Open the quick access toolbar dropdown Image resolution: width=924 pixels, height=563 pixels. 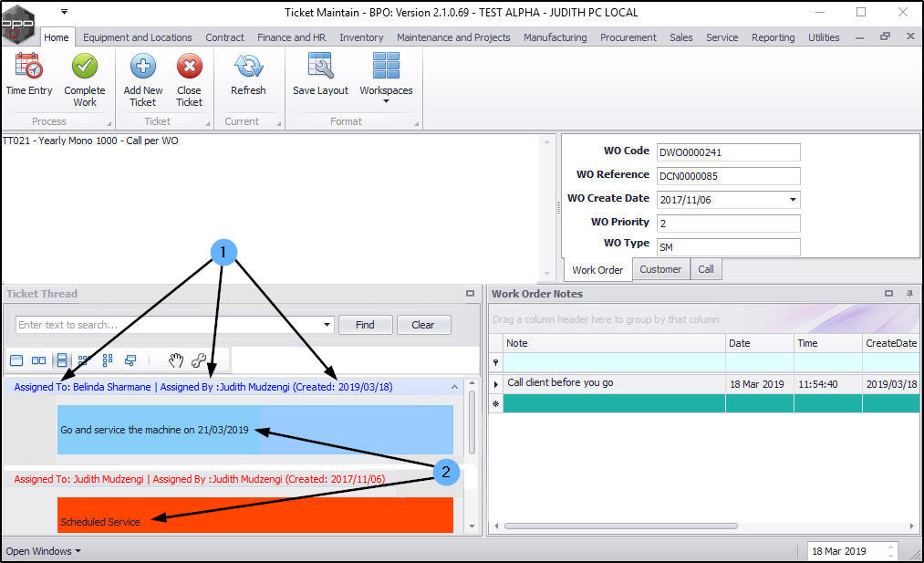click(x=64, y=12)
